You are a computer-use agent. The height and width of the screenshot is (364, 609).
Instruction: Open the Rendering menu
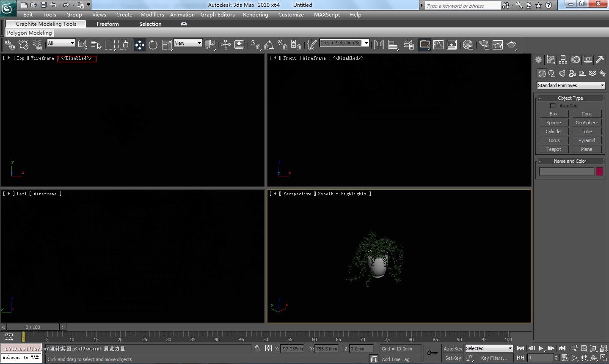[255, 15]
